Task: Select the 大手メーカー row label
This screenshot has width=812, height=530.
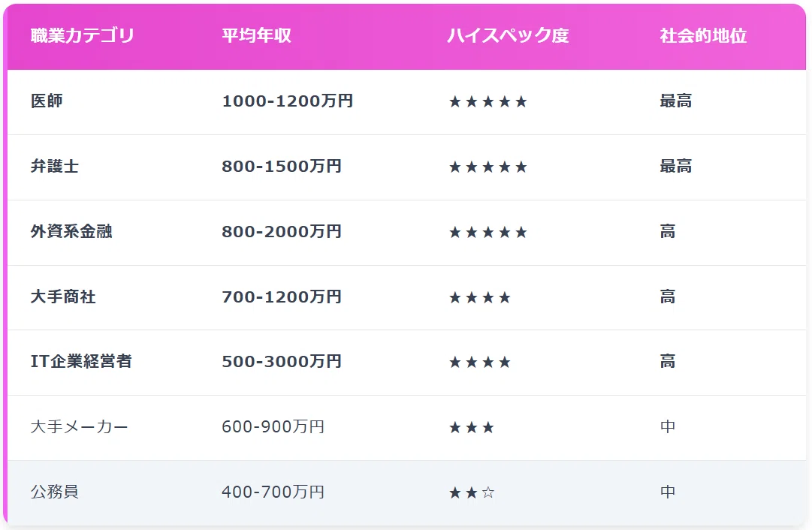Action: (x=79, y=426)
